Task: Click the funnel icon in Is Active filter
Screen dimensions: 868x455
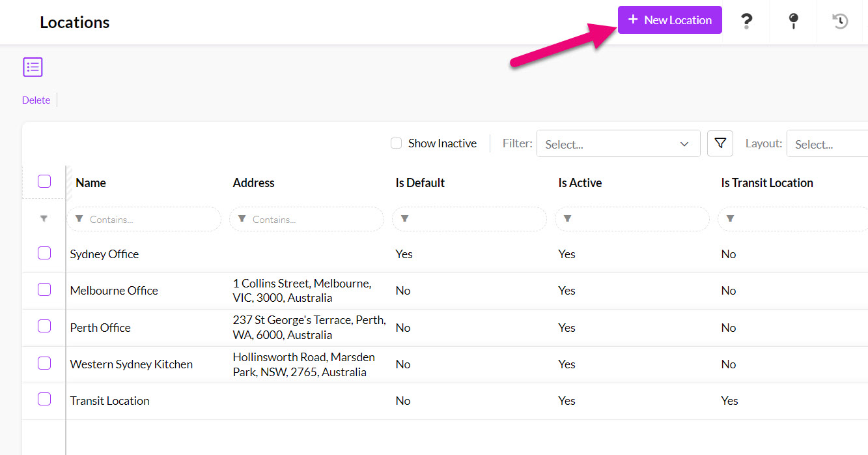Action: coord(568,219)
